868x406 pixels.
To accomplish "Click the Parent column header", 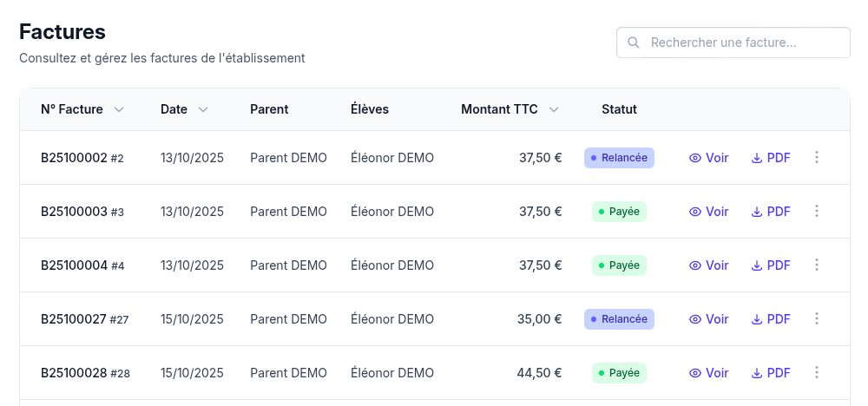I will (269, 109).
